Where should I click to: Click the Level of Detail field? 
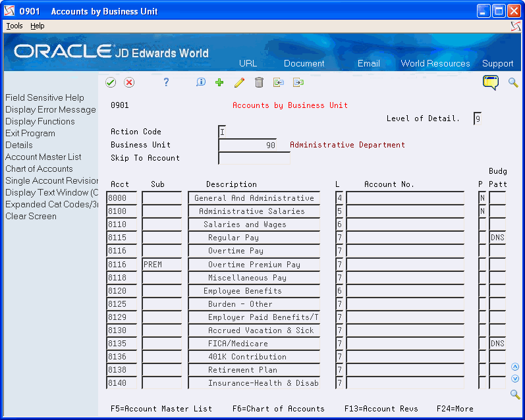pos(478,118)
